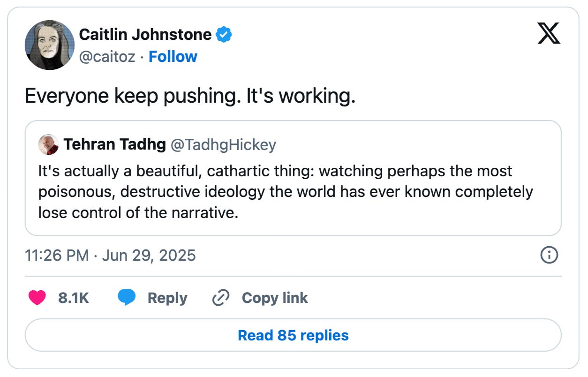Screen dimensions: 588x377
Task: Click the "Everyone keep pushing" tweet text
Action: pos(190,96)
